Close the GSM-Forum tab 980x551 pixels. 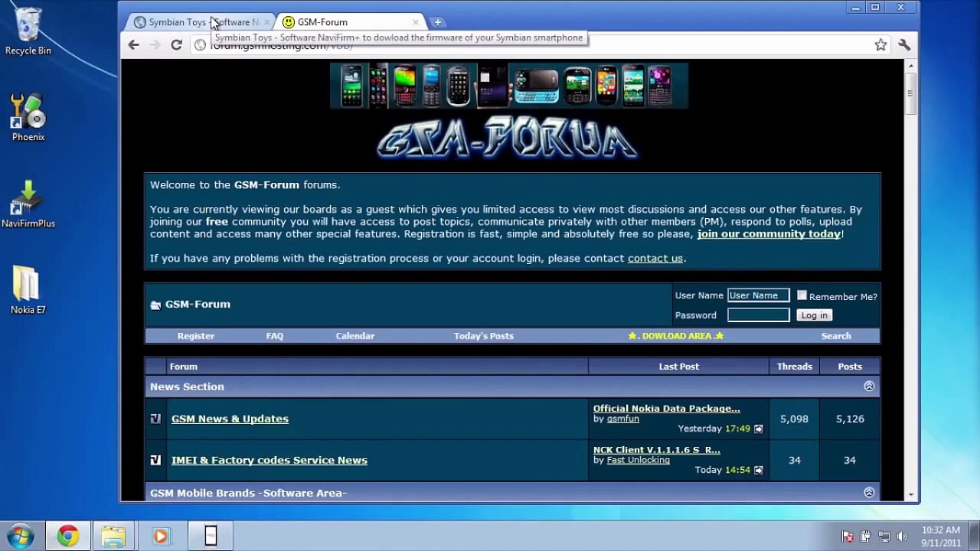coord(416,22)
